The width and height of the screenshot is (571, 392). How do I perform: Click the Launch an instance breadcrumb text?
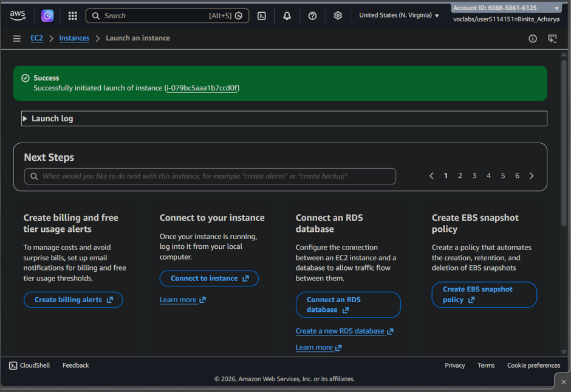138,38
